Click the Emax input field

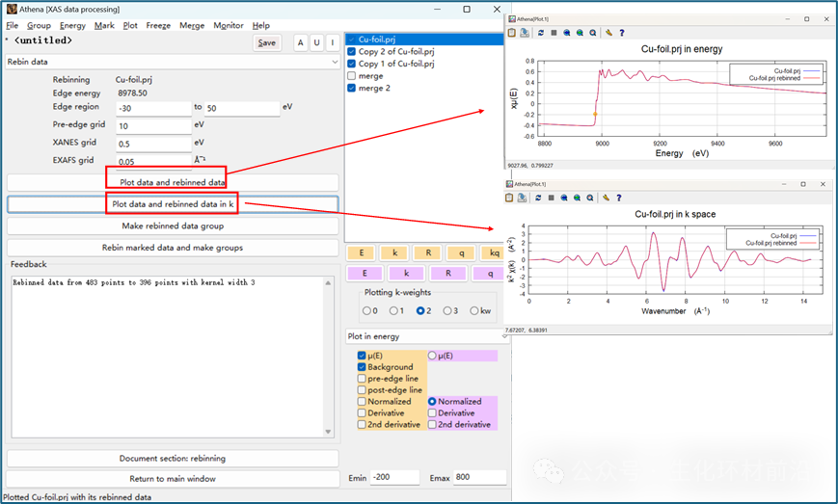coord(479,477)
